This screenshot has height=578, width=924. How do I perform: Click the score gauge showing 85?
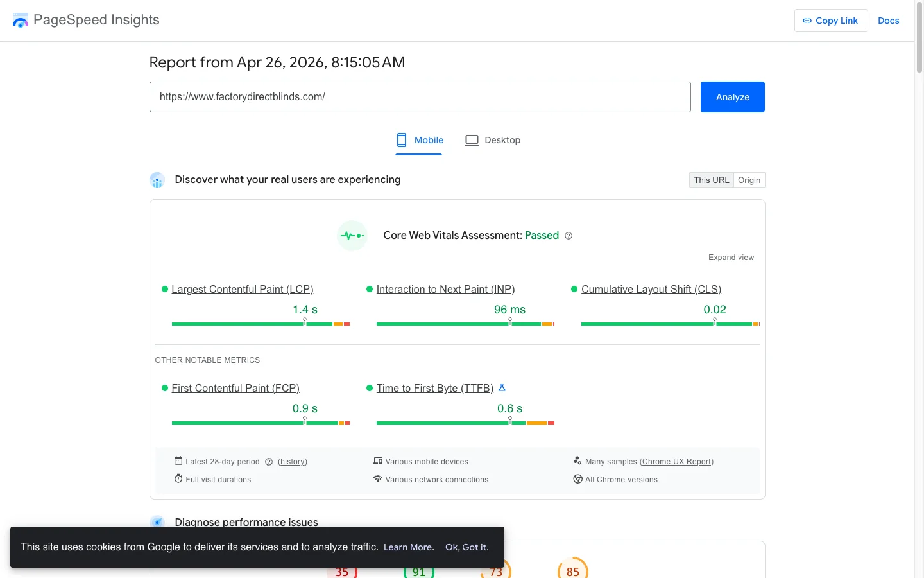click(573, 568)
